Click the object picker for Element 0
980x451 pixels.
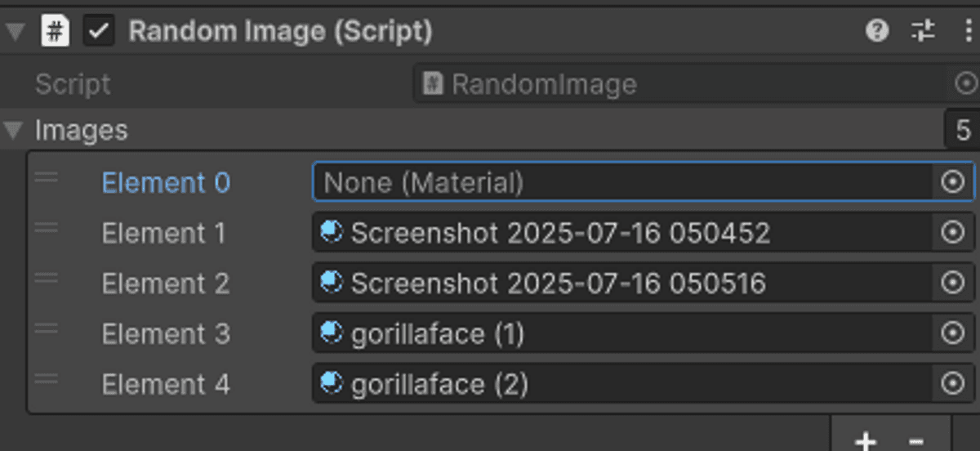(x=952, y=182)
